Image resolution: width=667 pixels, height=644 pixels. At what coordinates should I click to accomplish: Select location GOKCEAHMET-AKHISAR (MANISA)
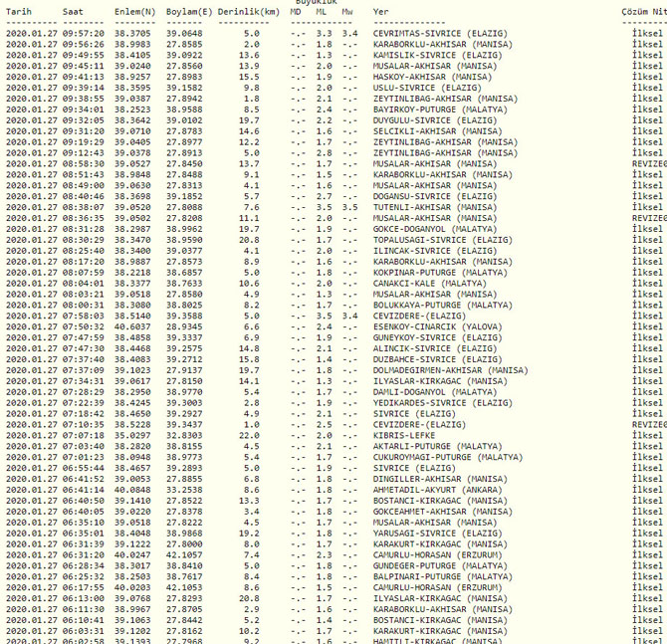(x=443, y=512)
